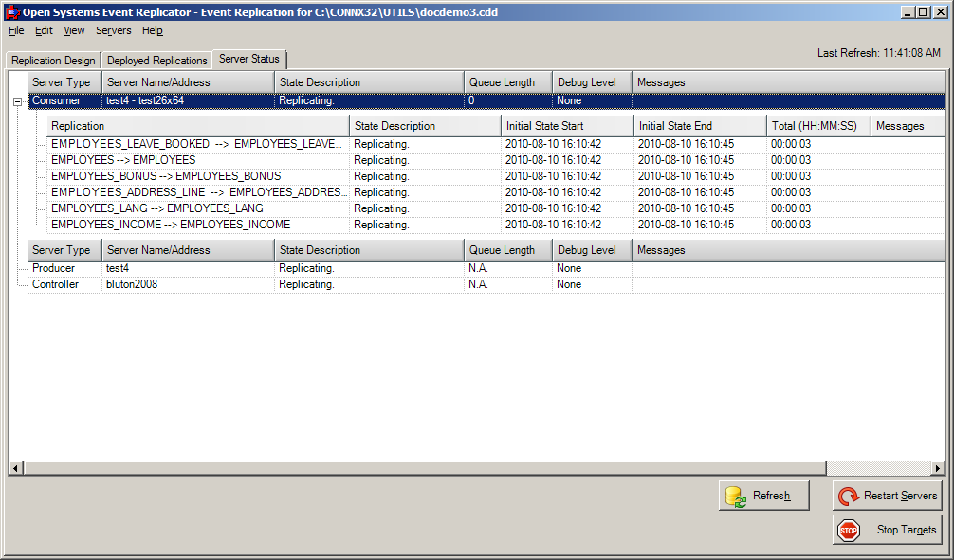
Task: Select the Controller bluton2008 row
Action: [190, 284]
